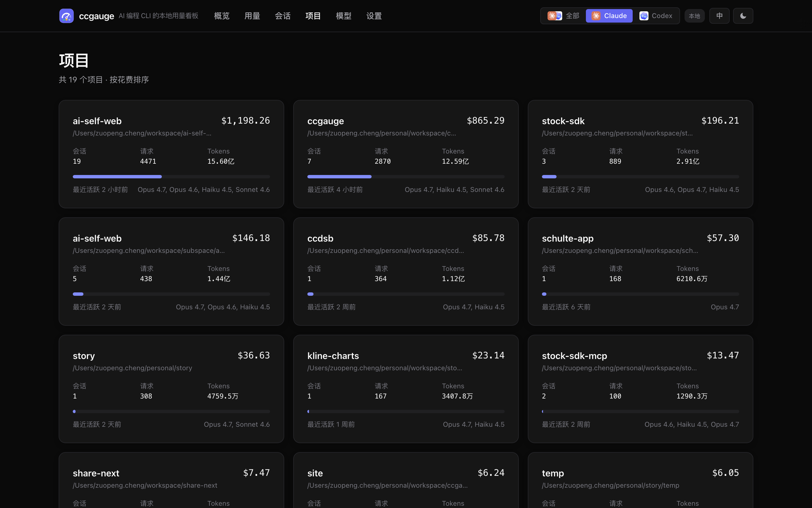Click the AI 编程 CLI 的本地用量看板 tagline
The width and height of the screenshot is (812, 508).
(158, 16)
